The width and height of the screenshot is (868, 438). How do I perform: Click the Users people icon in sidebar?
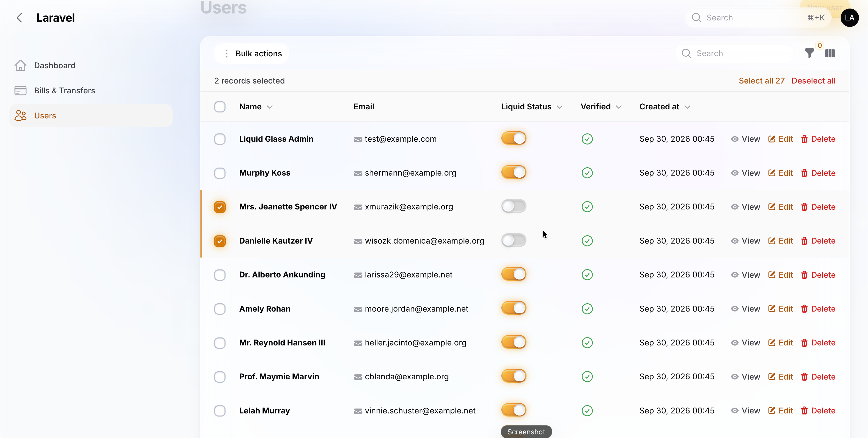pyautogui.click(x=21, y=116)
